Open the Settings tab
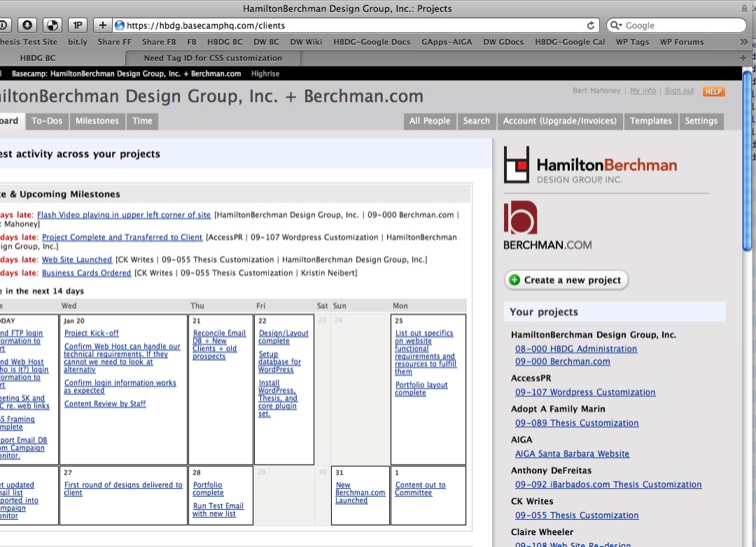Image resolution: width=756 pixels, height=547 pixels. [x=701, y=121]
